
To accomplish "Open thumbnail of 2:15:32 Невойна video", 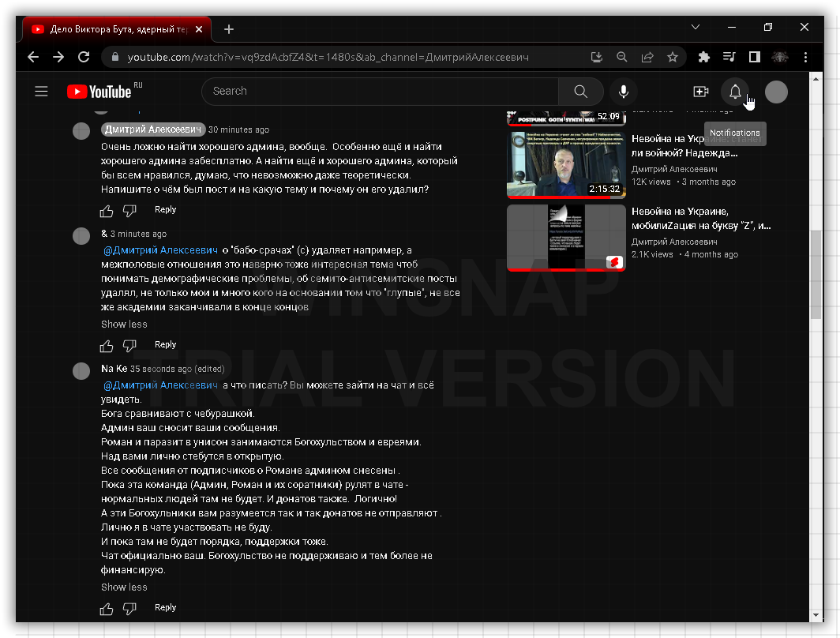I will 566,165.
